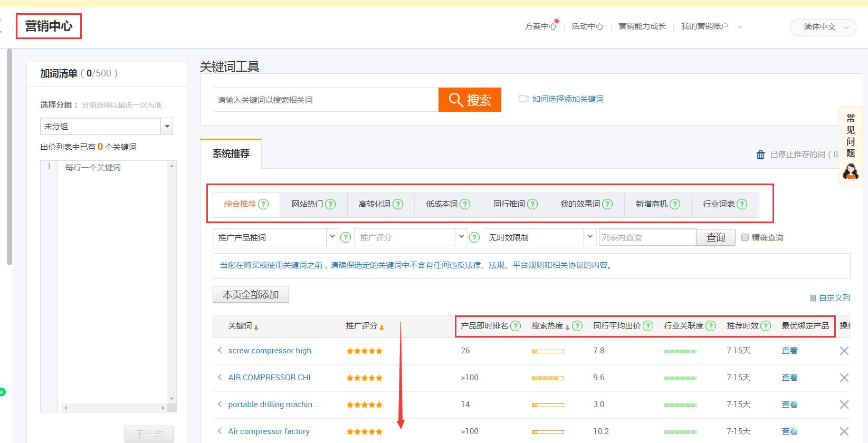868x443 pixels.
Task: Click 每行一个关键词 text area
Action: pos(112,283)
